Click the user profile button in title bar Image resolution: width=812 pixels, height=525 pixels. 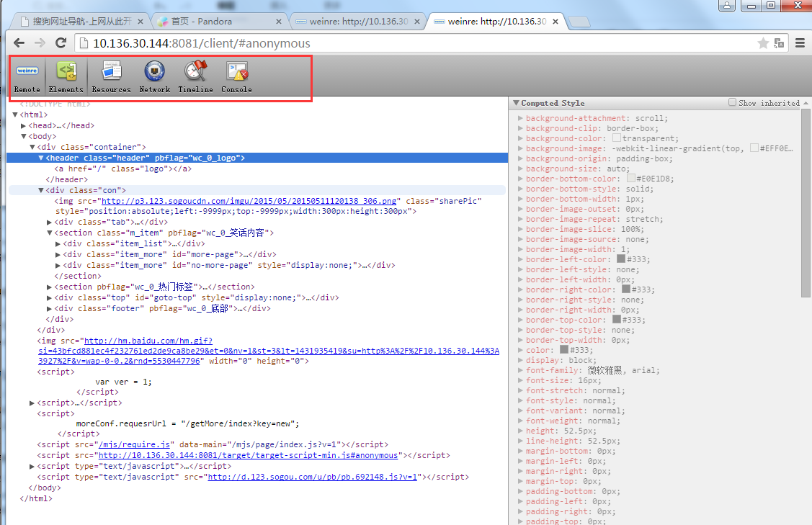[726, 6]
